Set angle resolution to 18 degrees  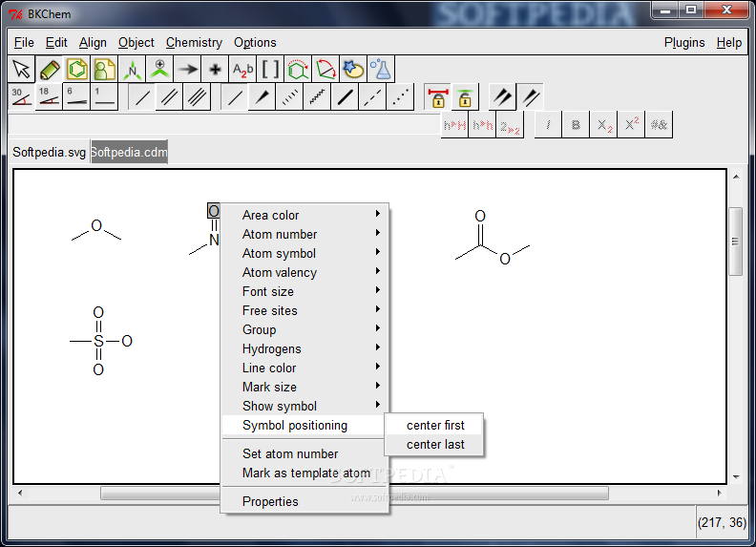pyautogui.click(x=50, y=97)
